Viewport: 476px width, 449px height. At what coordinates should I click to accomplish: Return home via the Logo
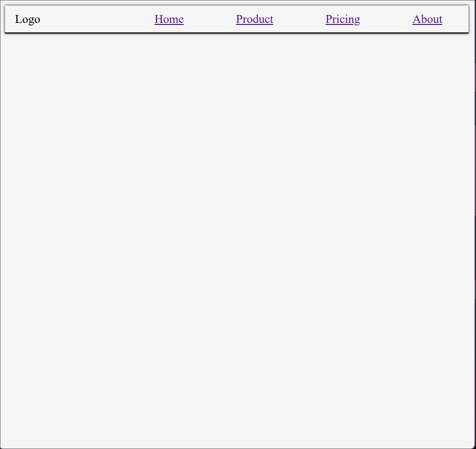tap(27, 19)
